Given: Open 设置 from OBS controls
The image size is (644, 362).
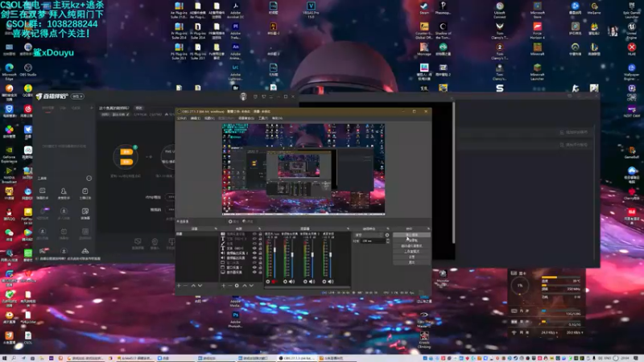Looking at the screenshot, I should tap(411, 257).
